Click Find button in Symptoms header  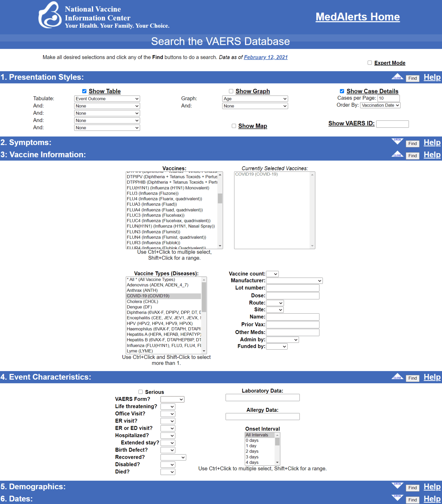412,144
